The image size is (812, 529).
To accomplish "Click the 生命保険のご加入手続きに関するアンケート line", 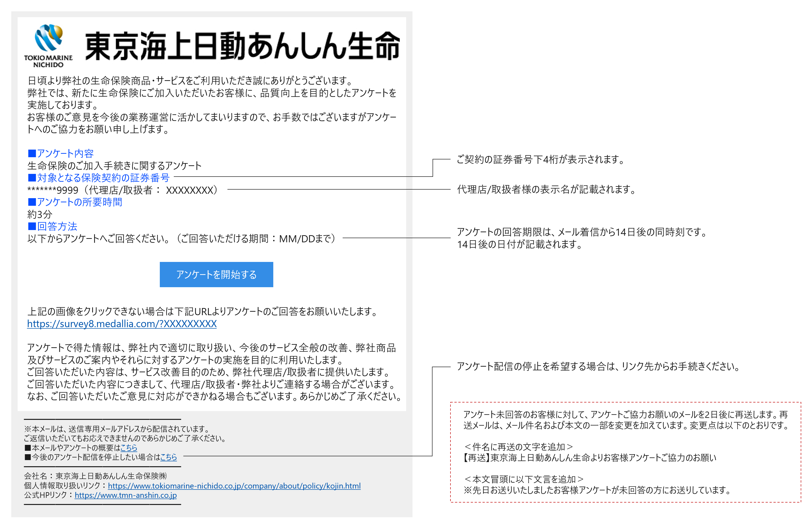I will (114, 166).
